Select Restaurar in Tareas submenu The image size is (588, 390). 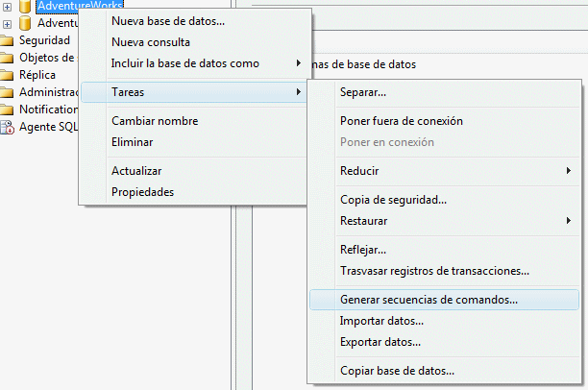pos(445,221)
